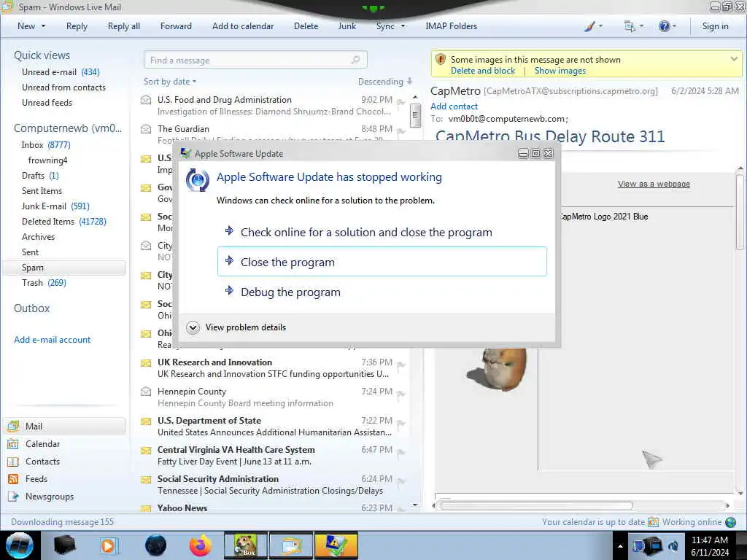Viewport: 747px width, 560px height.
Task: Select the Apple Software Update error taskbar button
Action: tap(336, 545)
